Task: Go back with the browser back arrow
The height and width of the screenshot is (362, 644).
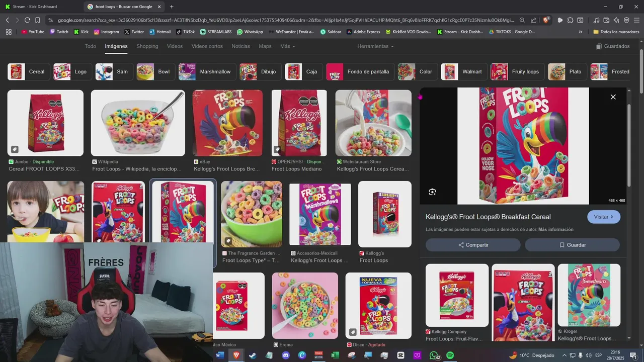Action: pos(7,20)
